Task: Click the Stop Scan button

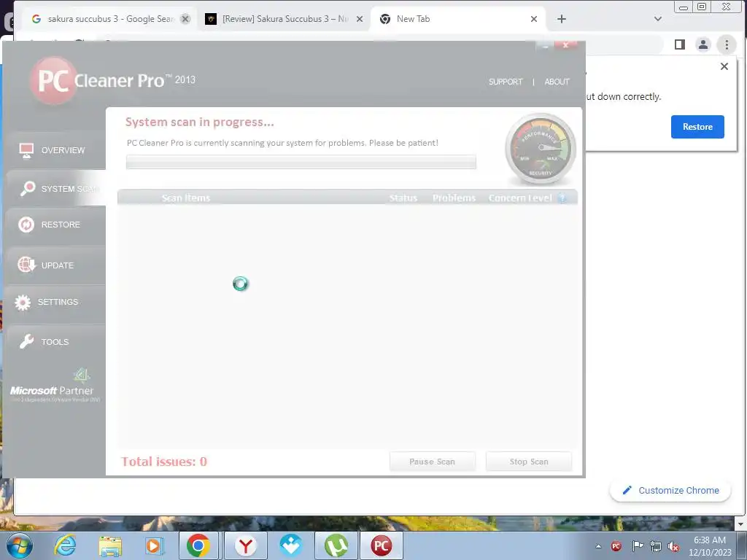Action: coord(529,462)
